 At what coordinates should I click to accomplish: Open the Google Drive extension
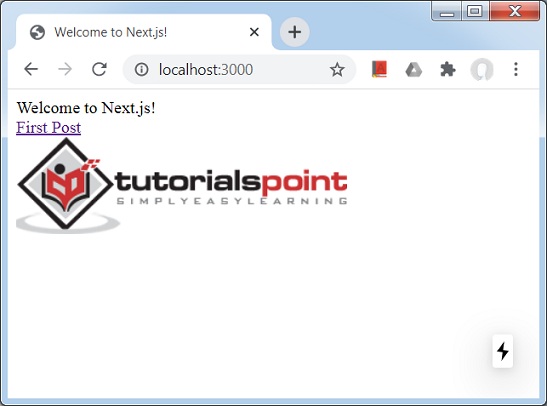coord(413,69)
